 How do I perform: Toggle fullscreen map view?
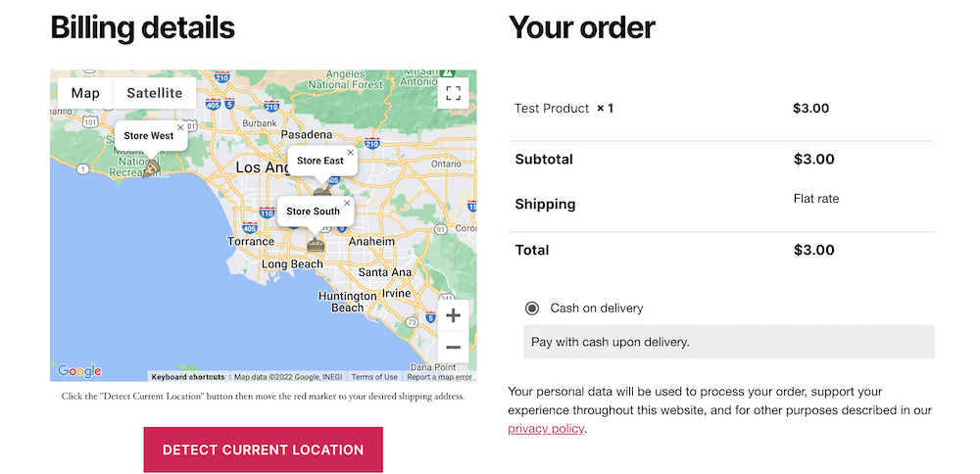pos(453,93)
